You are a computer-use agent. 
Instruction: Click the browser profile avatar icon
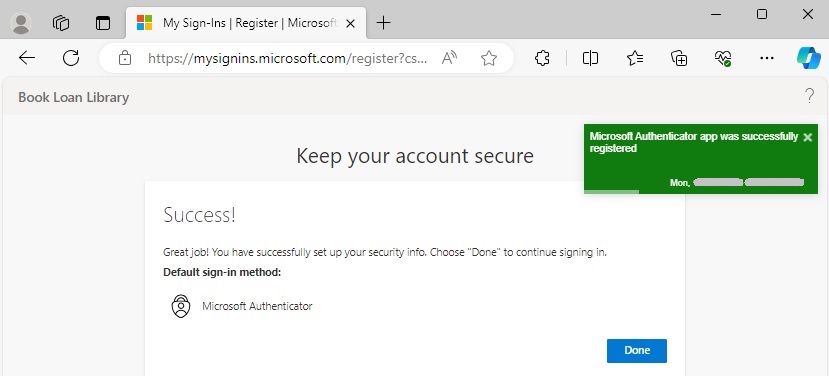click(x=21, y=23)
